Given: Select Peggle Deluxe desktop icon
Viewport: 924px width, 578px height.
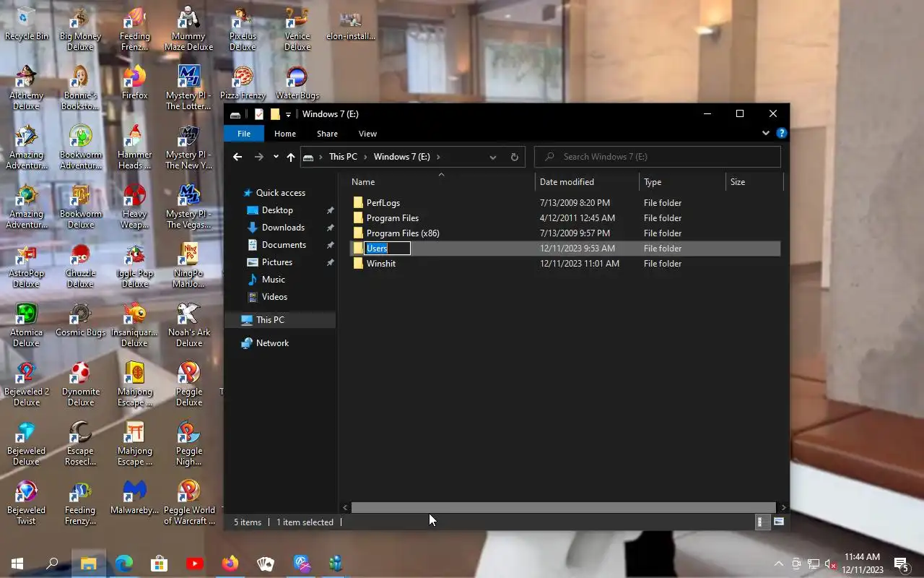Looking at the screenshot, I should tap(189, 384).
